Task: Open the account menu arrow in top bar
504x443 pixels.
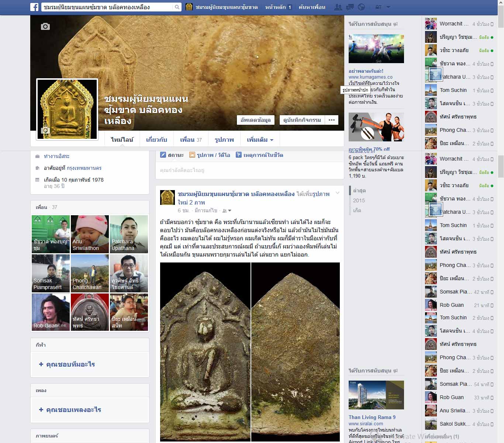Action: pyautogui.click(x=388, y=7)
